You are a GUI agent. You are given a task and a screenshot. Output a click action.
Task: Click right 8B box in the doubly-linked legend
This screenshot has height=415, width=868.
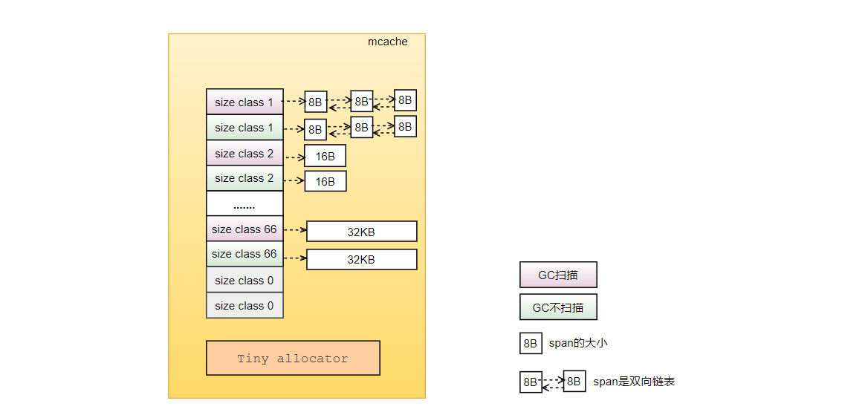[x=574, y=382]
